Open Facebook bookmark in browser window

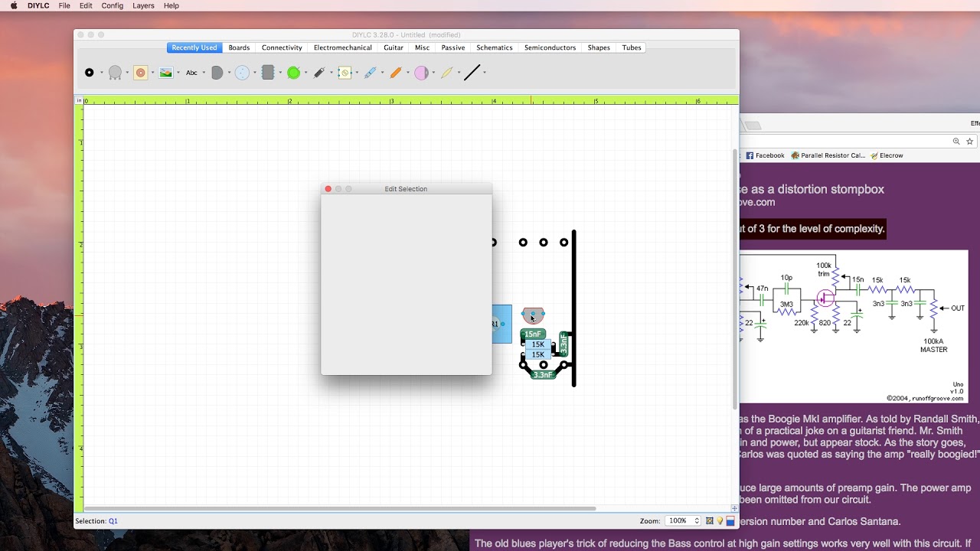765,155
